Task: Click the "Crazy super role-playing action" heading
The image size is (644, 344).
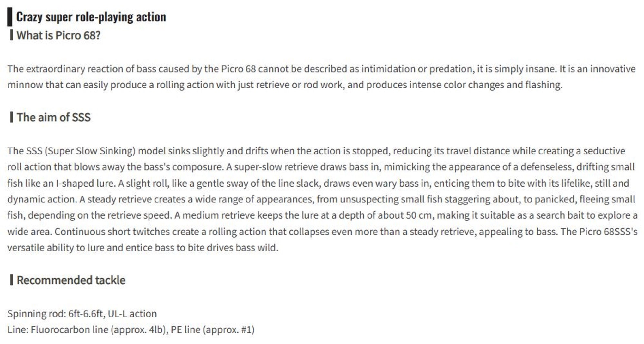Action: click(91, 17)
